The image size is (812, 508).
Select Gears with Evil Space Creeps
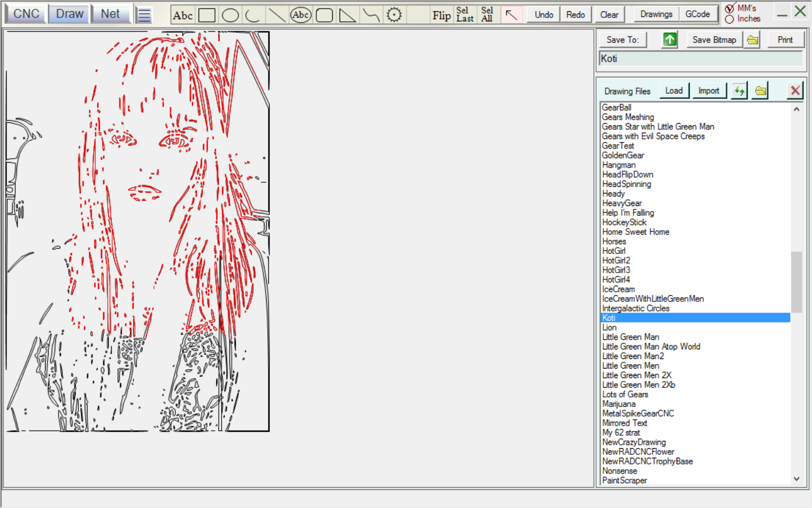click(653, 136)
